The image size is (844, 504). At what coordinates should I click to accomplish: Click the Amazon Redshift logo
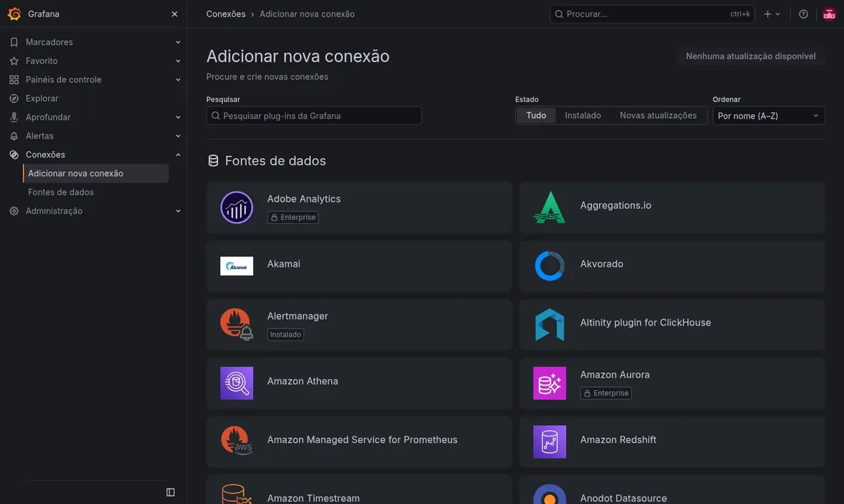click(x=549, y=441)
